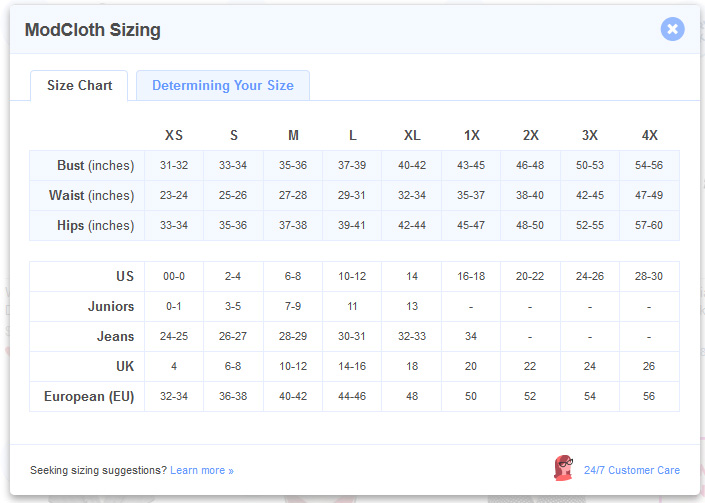This screenshot has width=705, height=503.
Task: Click Jeans size 24-25
Action: pyautogui.click(x=174, y=336)
